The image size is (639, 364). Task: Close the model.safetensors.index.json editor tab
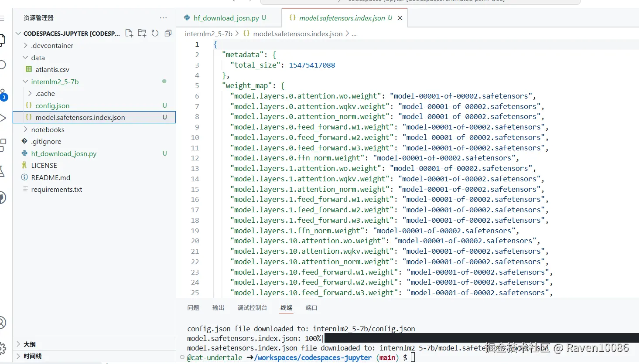click(x=400, y=18)
